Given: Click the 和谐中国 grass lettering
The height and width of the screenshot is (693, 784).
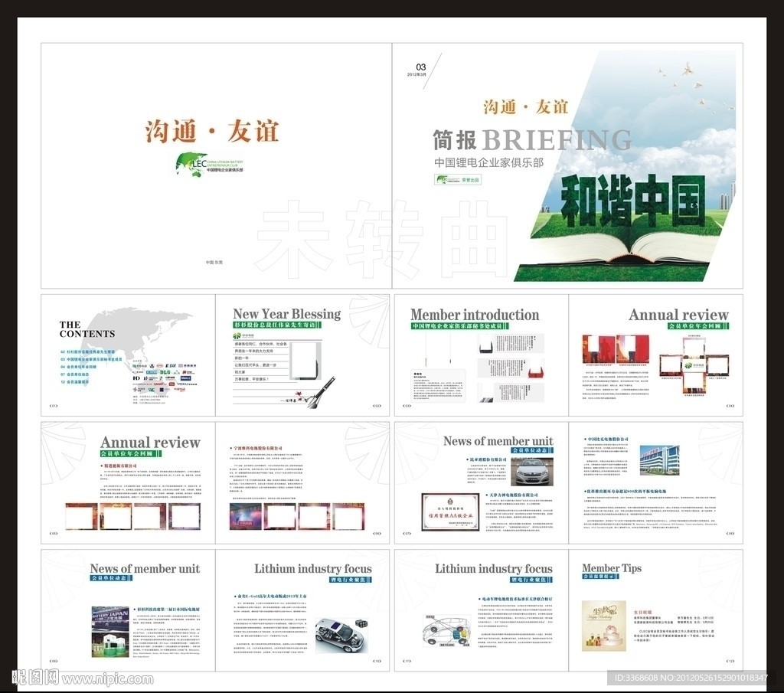Looking at the screenshot, I should tap(633, 201).
